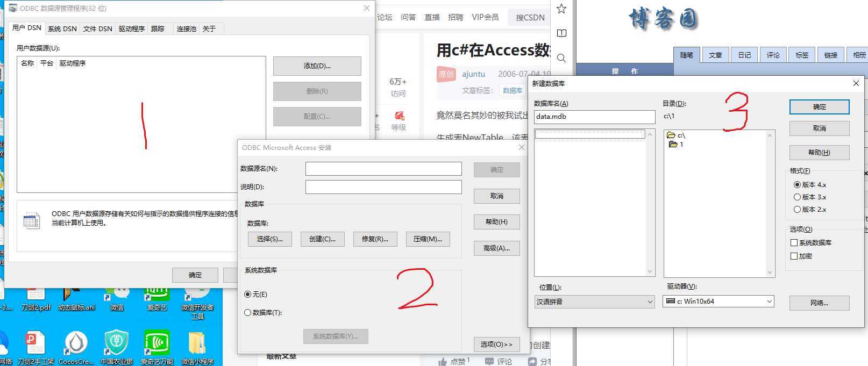Viewport: 868px width, 366px height.
Task: Click 取消 in the ODBC Access setup dialog
Action: pyautogui.click(x=496, y=196)
